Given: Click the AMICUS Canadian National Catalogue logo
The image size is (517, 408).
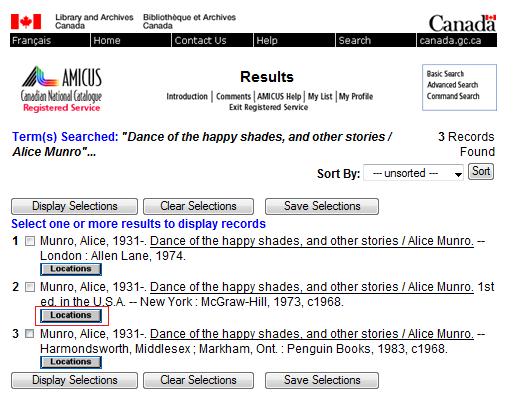Looking at the screenshot, I should coord(62,84).
